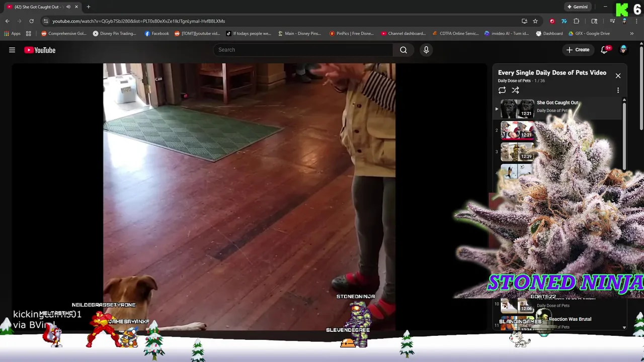Open Main - Disney Pins bookmark

coord(299,34)
